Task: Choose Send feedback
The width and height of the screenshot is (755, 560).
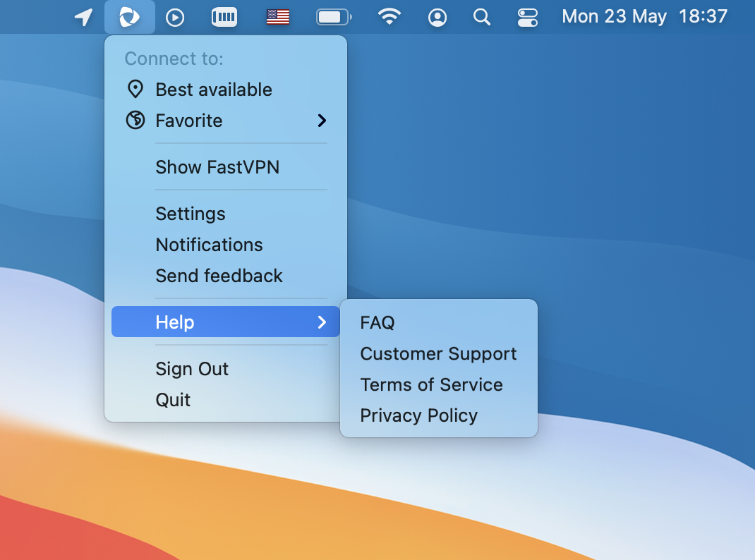Action: 225,276
